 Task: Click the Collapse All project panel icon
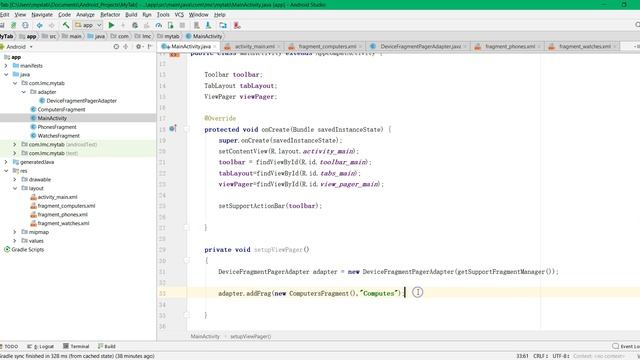(125, 47)
